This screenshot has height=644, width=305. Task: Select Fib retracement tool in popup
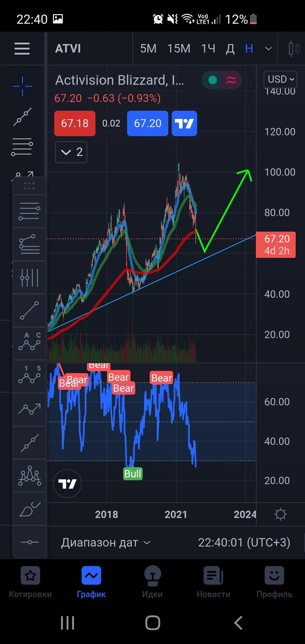[x=29, y=211]
